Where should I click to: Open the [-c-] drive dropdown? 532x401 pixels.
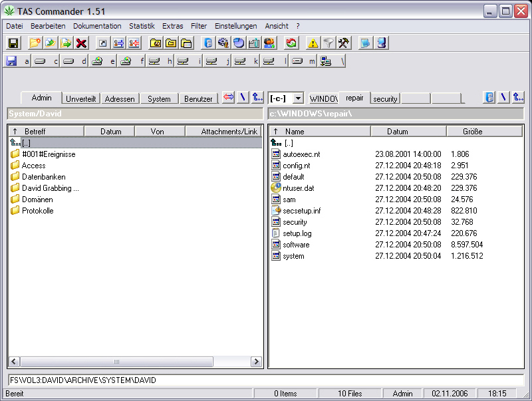tap(298, 98)
